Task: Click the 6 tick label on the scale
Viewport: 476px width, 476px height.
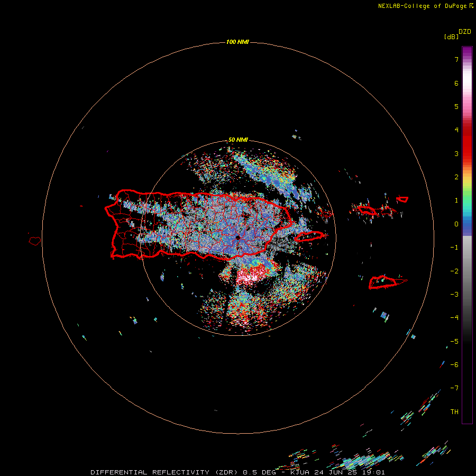Action: 456,84
